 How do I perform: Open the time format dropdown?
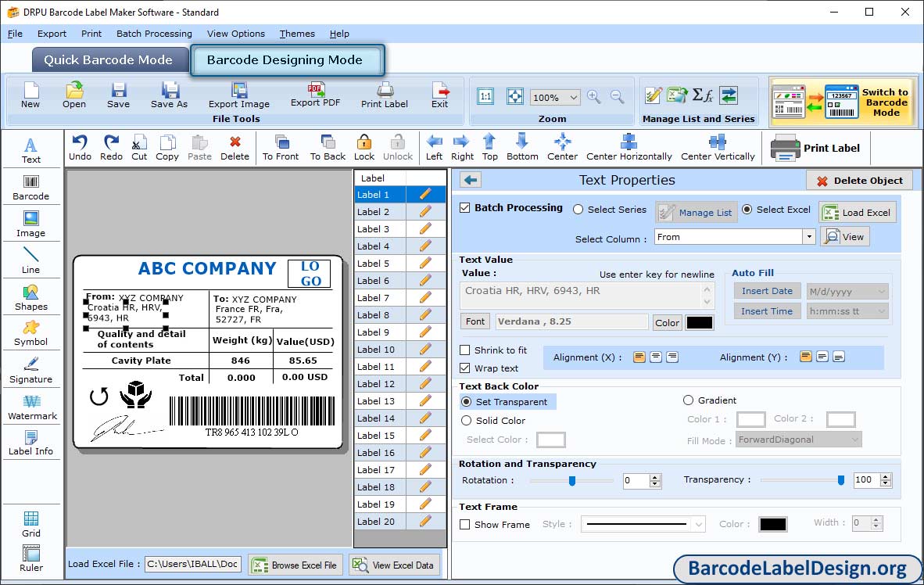tap(882, 311)
